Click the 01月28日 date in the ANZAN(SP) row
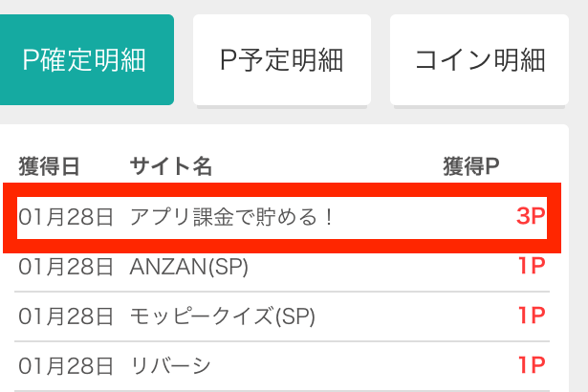 [x=66, y=267]
